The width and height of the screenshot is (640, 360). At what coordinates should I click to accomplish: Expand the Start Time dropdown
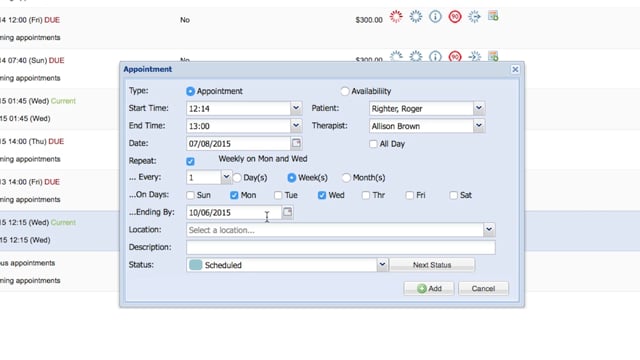(x=296, y=108)
